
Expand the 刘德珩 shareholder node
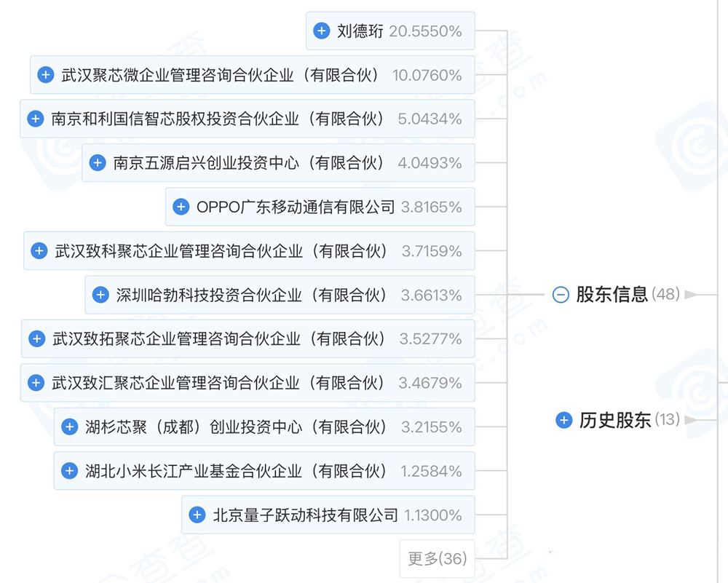(320, 31)
